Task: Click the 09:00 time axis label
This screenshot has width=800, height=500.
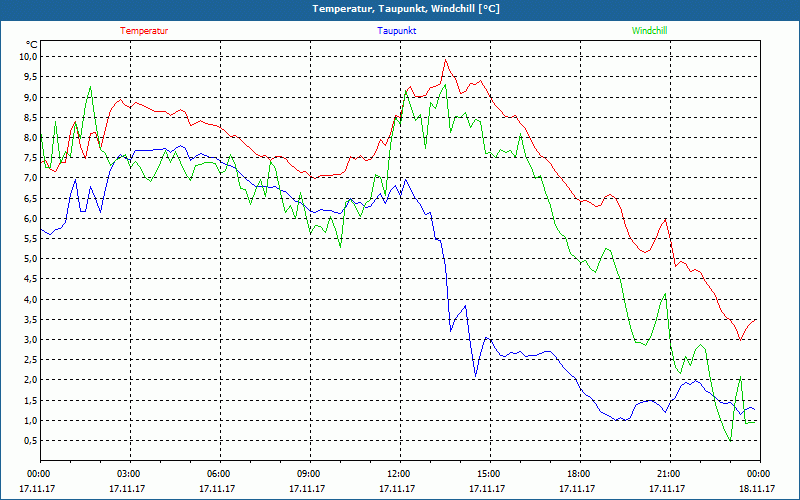Action: click(309, 474)
